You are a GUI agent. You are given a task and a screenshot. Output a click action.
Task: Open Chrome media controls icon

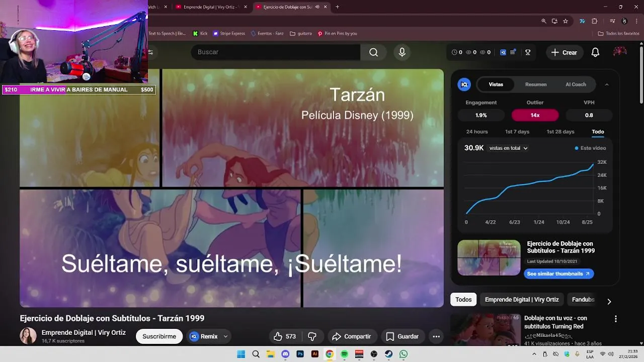click(x=612, y=21)
